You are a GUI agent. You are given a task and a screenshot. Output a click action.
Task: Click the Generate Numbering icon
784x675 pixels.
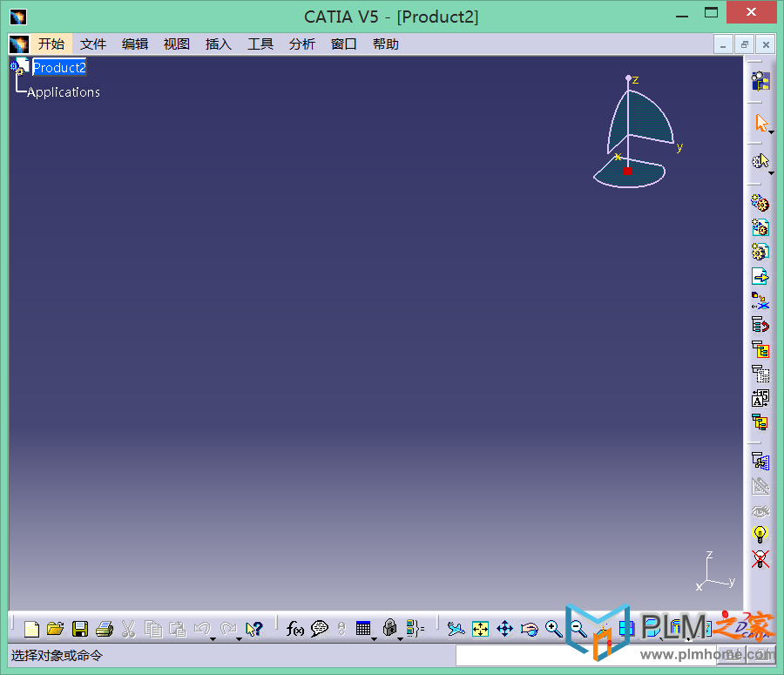pos(760,399)
